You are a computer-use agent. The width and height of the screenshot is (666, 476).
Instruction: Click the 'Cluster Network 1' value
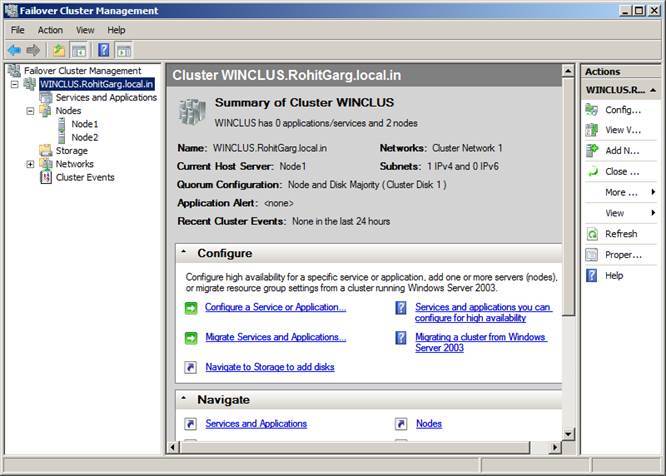coord(467,148)
